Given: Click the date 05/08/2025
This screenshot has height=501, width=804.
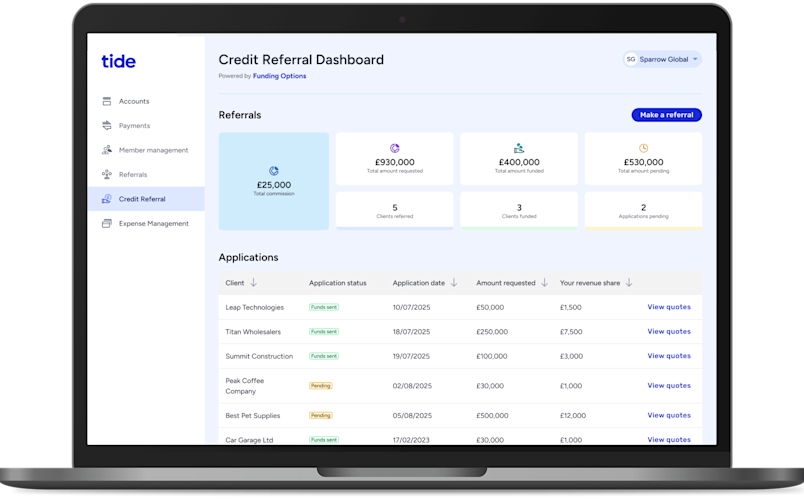Looking at the screenshot, I should [x=412, y=415].
